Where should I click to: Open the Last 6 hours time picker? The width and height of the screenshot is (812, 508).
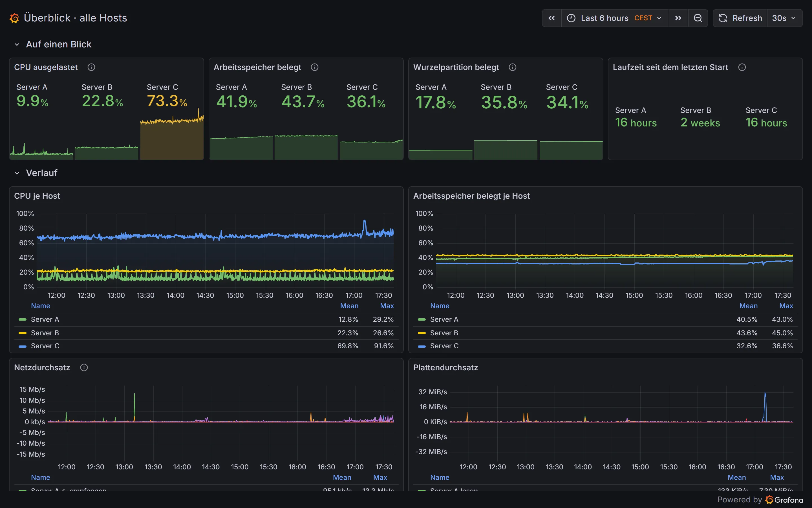615,18
